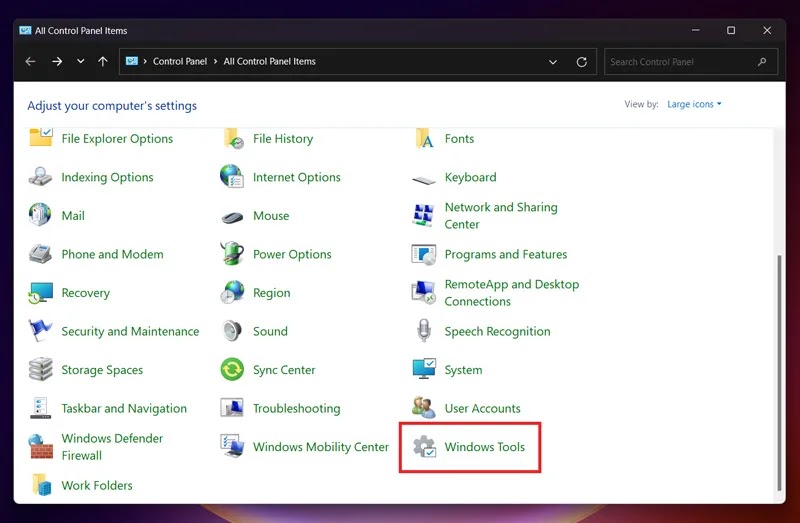The image size is (800, 523).
Task: Close the All Control Panel Items window
Action: coord(767,30)
